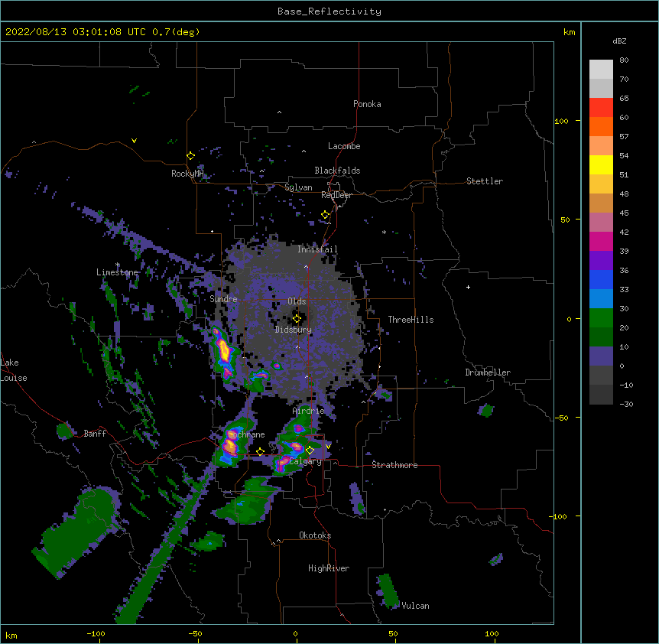Click the Didsbury town label
Screen dimensions: 659x644
point(294,330)
